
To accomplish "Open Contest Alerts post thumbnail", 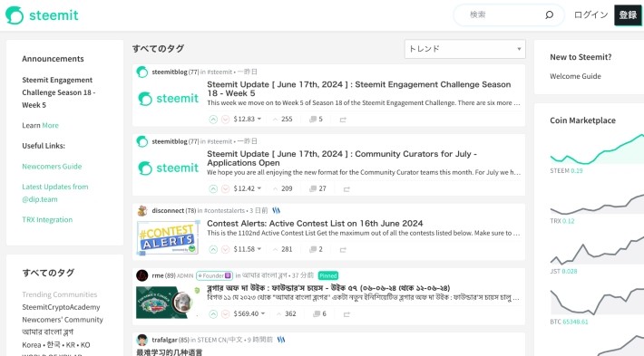I will click(168, 237).
